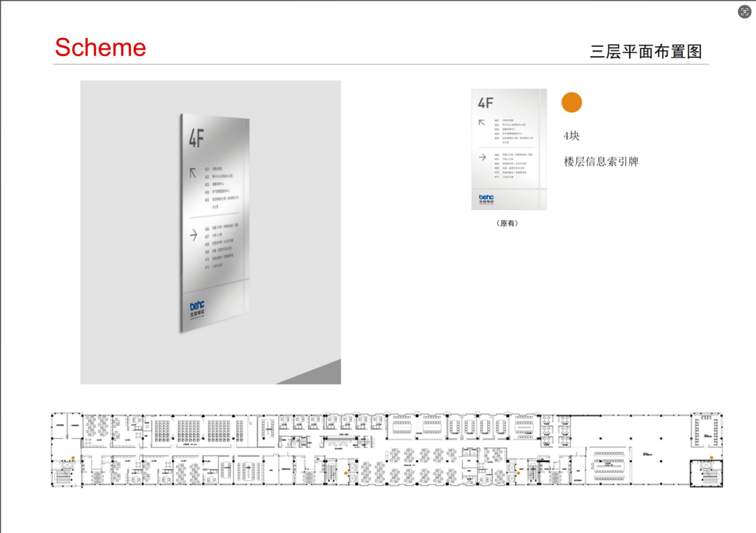The width and height of the screenshot is (756, 533).
Task: Click the floor plan drawing
Action: point(387,449)
